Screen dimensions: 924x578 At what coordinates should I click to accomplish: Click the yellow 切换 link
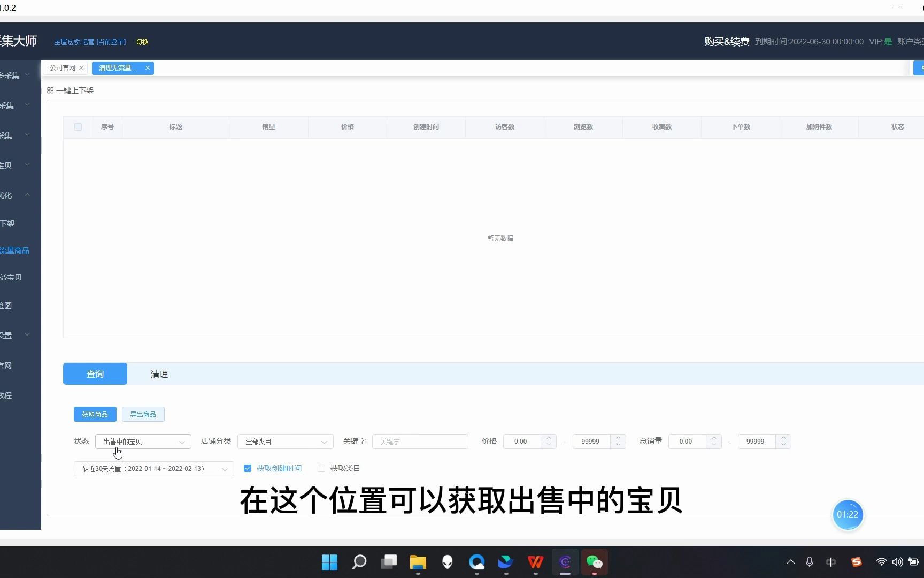142,42
